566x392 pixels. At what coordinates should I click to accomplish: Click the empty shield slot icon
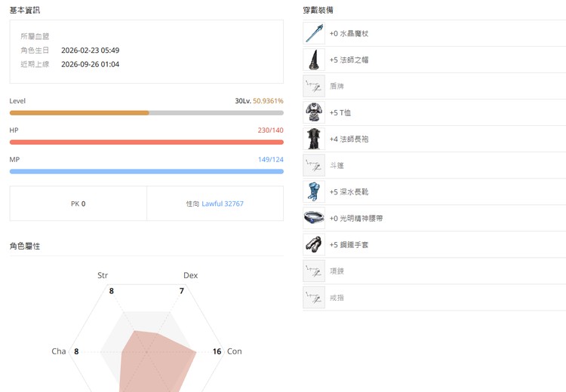(314, 86)
